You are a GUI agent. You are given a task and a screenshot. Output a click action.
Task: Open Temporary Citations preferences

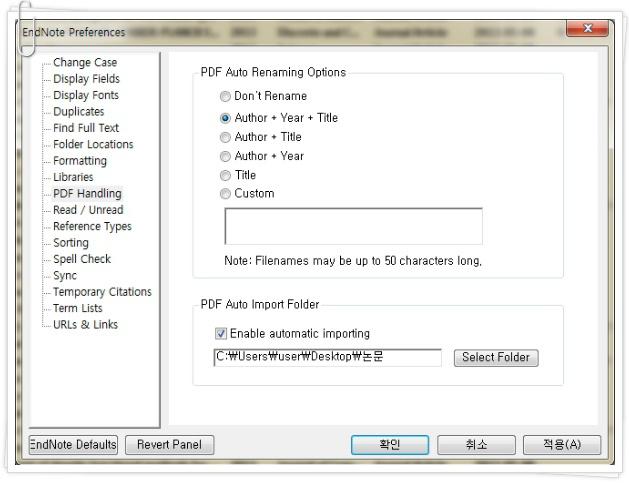102,292
